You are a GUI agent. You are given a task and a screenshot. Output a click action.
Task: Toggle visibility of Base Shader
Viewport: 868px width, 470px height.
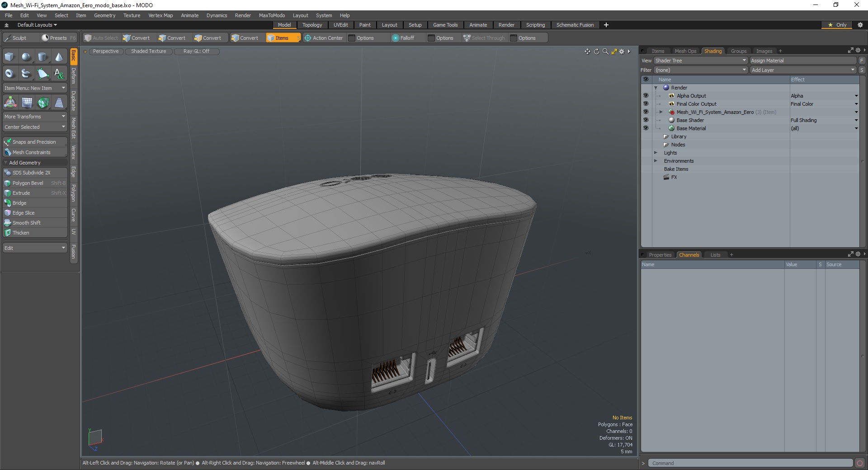click(x=646, y=120)
